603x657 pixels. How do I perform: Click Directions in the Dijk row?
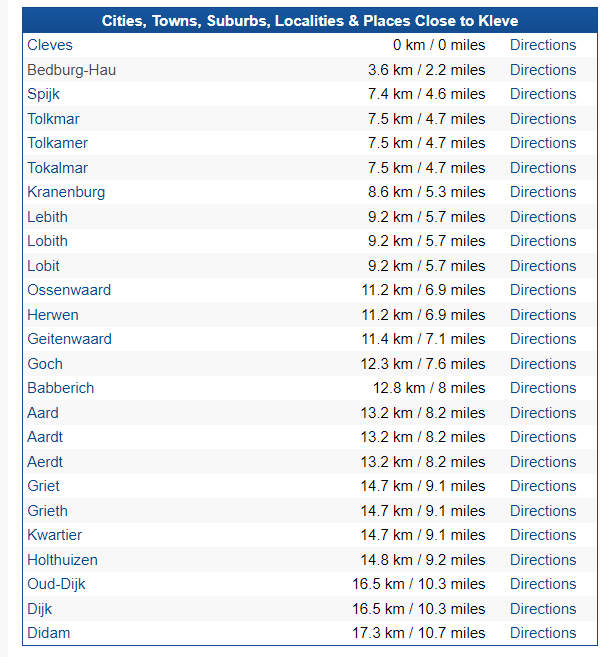pos(542,609)
